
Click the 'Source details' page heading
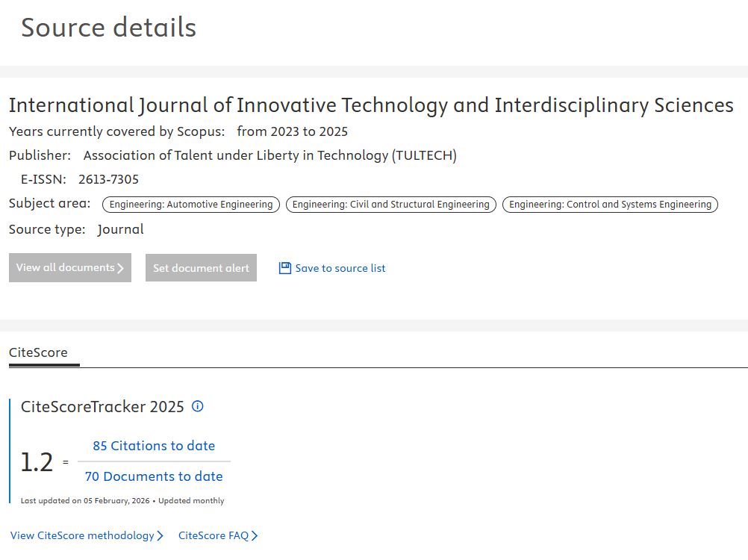(x=109, y=27)
